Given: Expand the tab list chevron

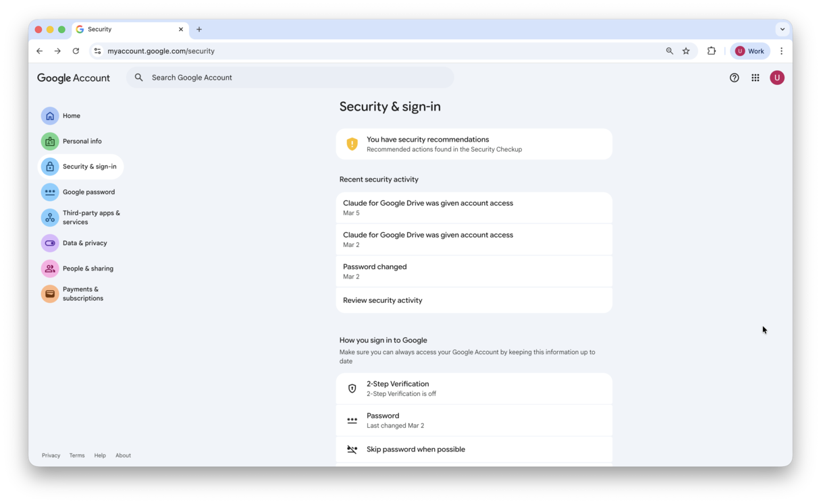Looking at the screenshot, I should [782, 29].
